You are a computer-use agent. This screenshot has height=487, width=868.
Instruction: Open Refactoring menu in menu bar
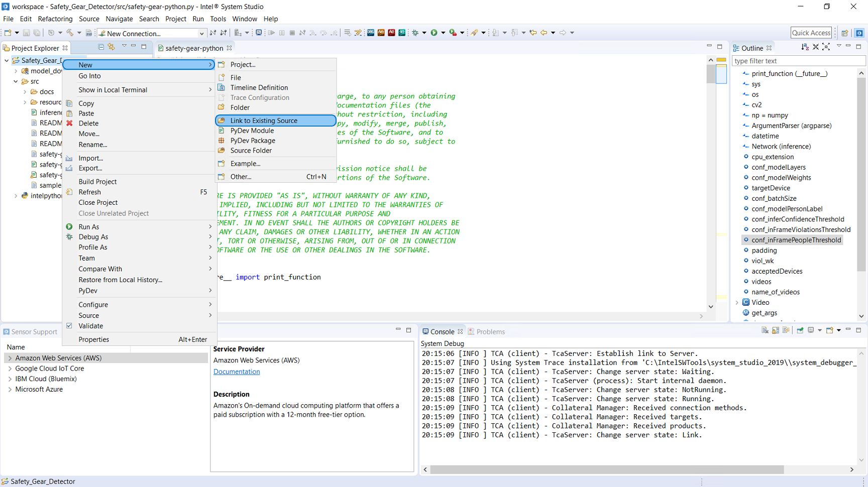pos(55,19)
